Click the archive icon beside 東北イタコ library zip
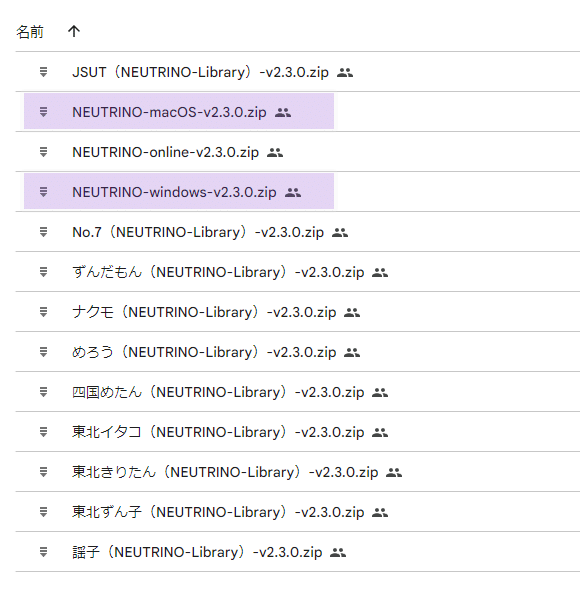This screenshot has width=580, height=612. click(x=43, y=432)
